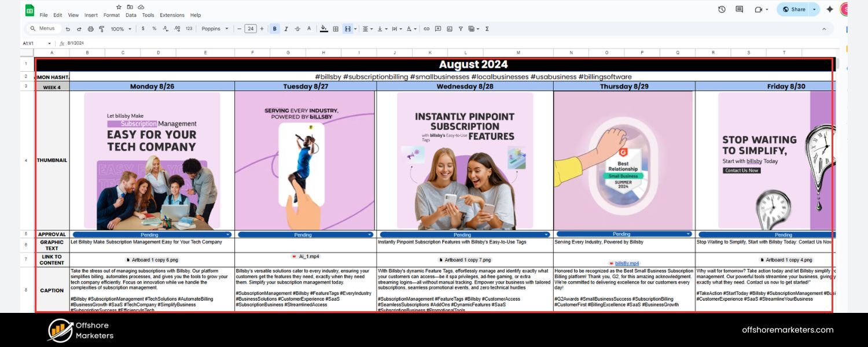Image resolution: width=868 pixels, height=347 pixels.
Task: Open the Extensions menu
Action: pos(171,15)
